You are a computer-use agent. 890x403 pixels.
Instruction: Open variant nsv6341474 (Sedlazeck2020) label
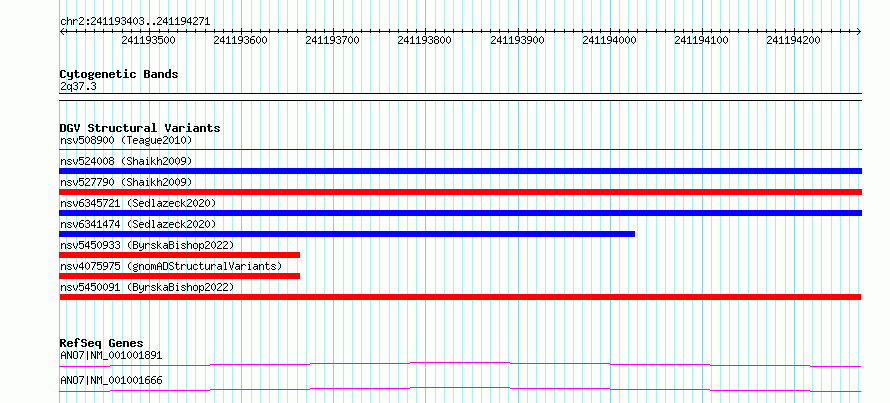coord(138,224)
